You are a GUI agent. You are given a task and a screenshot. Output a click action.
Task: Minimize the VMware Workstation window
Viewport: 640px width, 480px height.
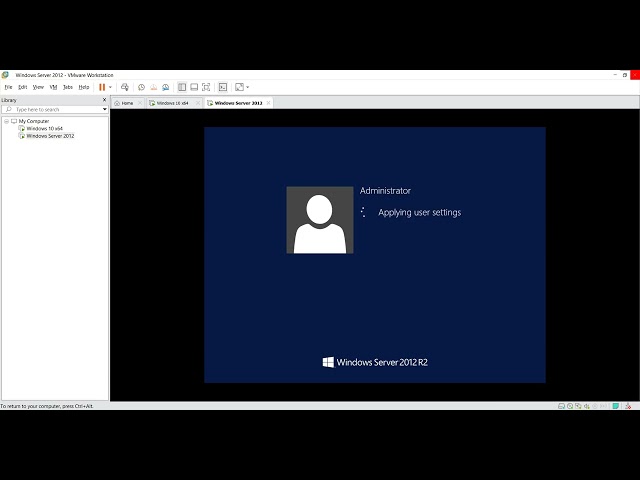615,75
